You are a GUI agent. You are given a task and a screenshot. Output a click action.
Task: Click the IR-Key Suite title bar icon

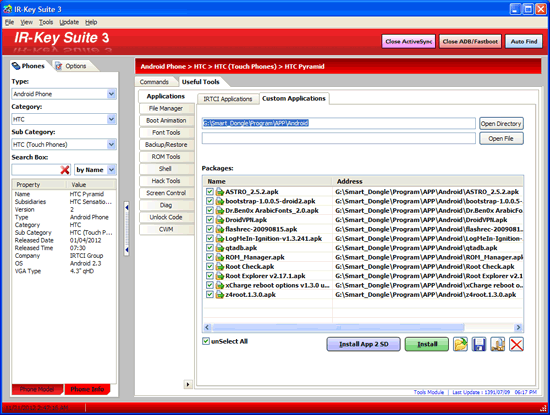click(x=7, y=9)
